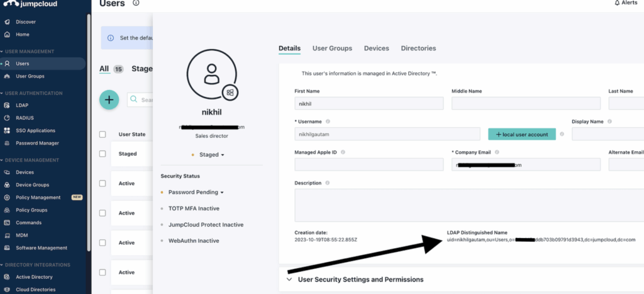Open LDAP in User Authentication
Viewport: 644px width, 294px height.
pos(22,105)
